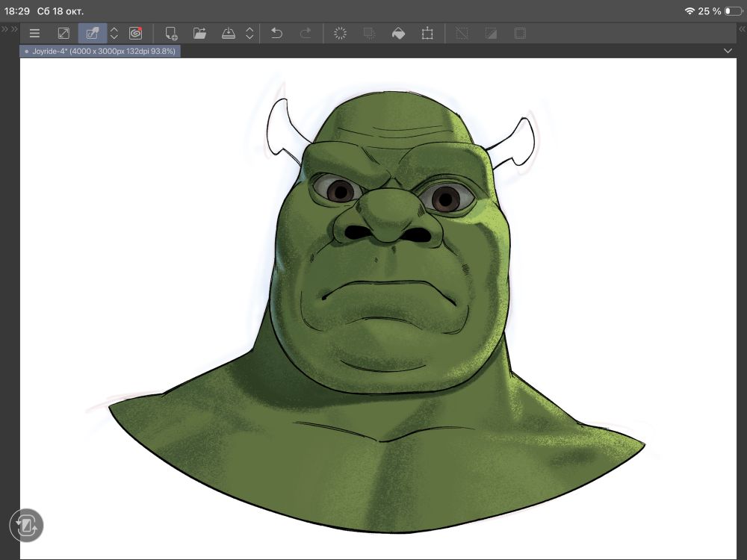Open the hamburger main menu

point(34,34)
